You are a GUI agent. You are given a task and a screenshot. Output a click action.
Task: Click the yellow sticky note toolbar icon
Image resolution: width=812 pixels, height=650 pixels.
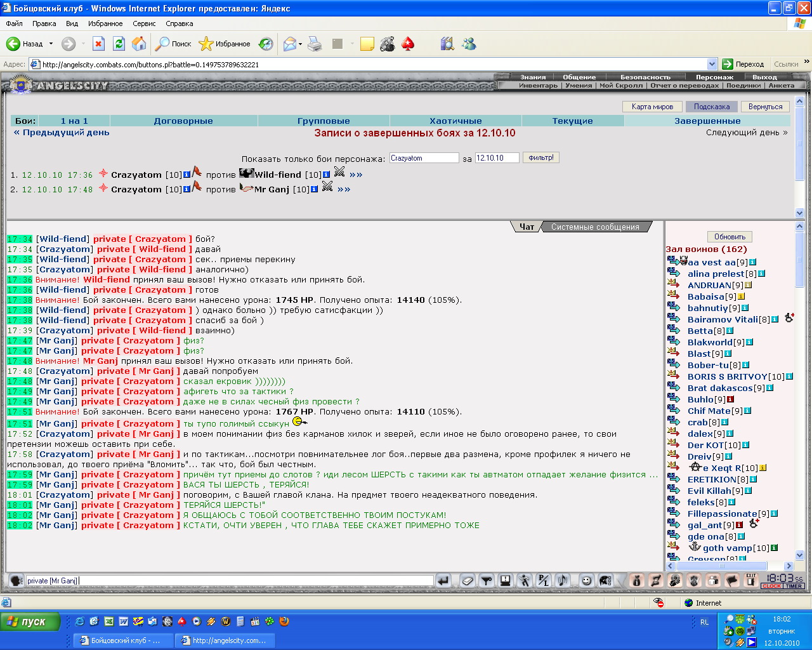click(367, 44)
